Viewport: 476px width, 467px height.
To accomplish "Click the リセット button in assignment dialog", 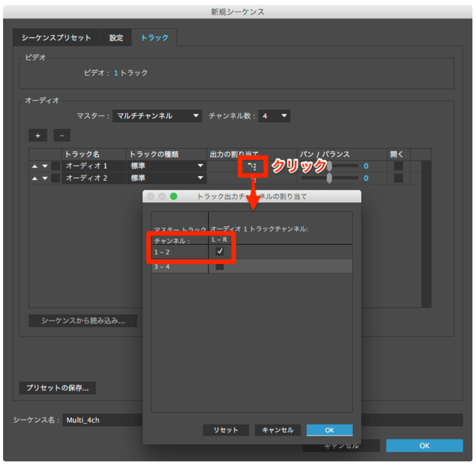I will pyautogui.click(x=226, y=430).
